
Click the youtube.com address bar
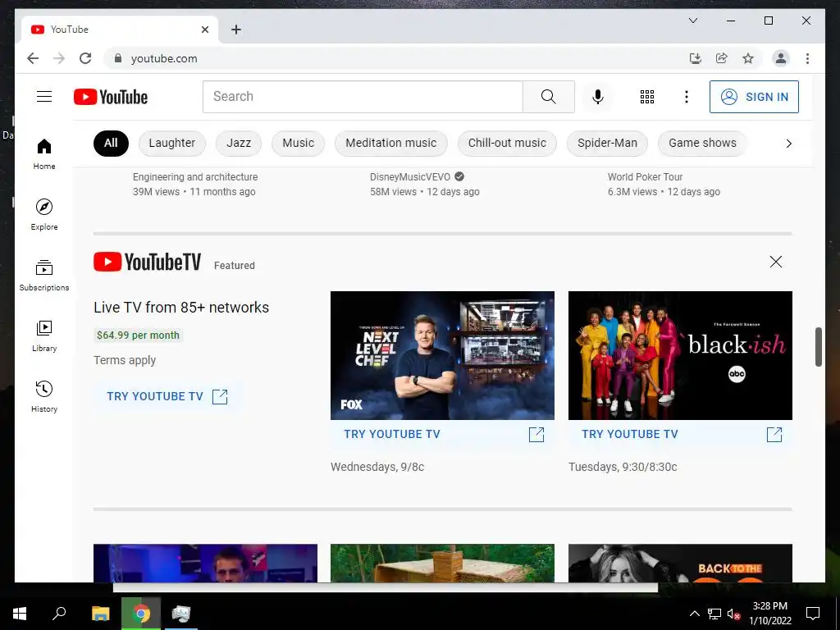(x=396, y=58)
